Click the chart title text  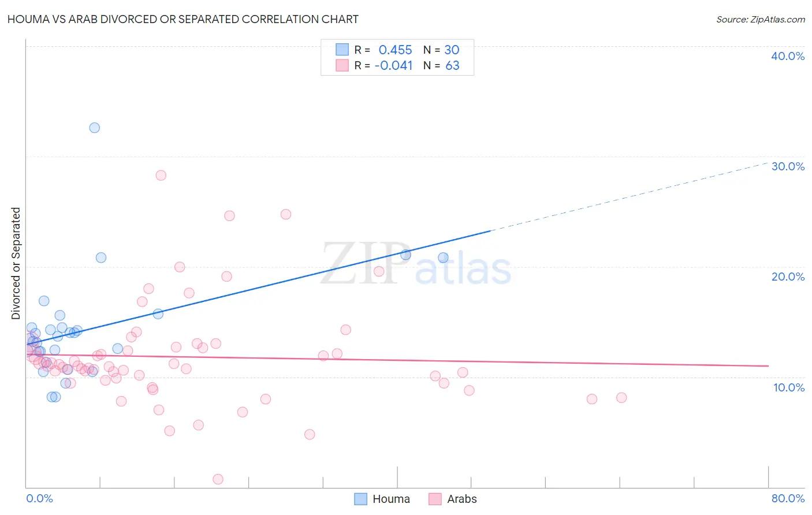pyautogui.click(x=183, y=19)
